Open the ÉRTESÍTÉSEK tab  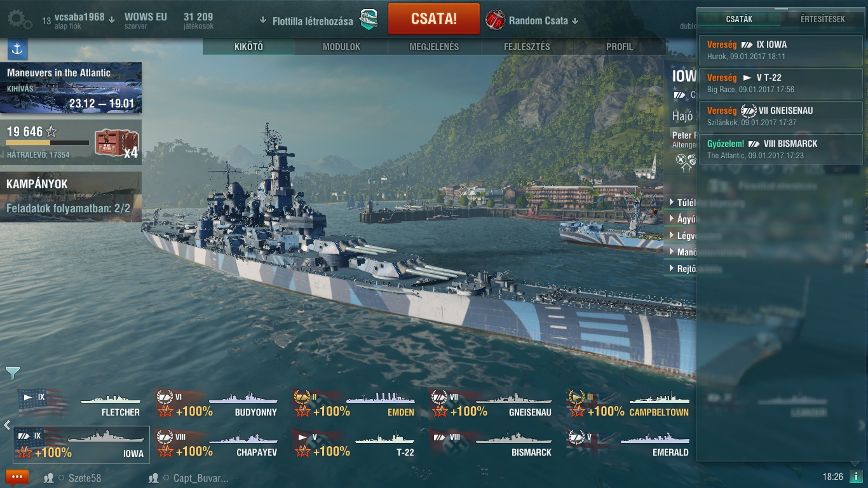(x=822, y=19)
